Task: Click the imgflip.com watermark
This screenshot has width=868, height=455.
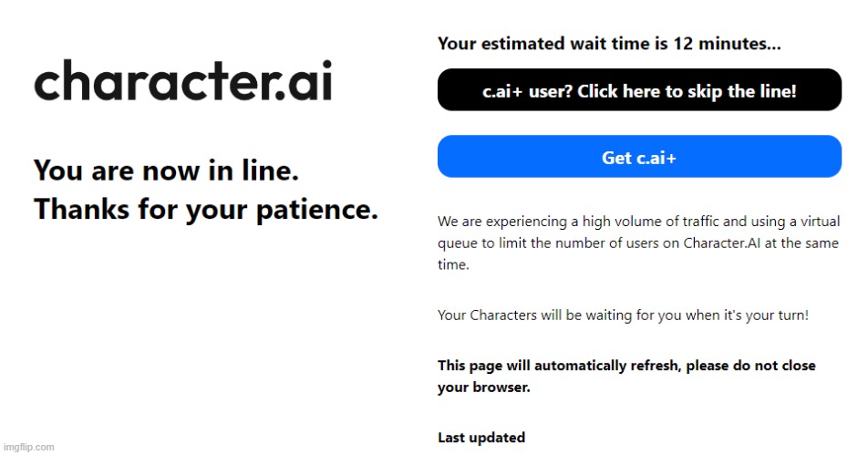Action: coord(29,447)
